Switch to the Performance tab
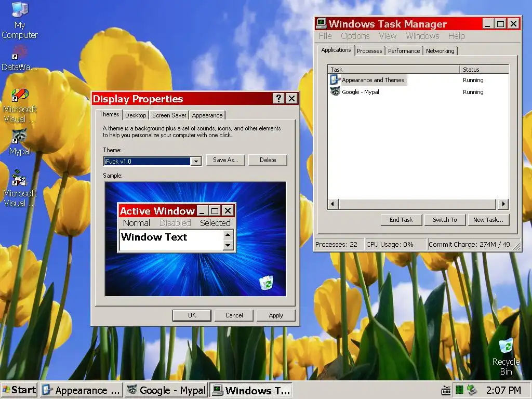 pyautogui.click(x=404, y=51)
